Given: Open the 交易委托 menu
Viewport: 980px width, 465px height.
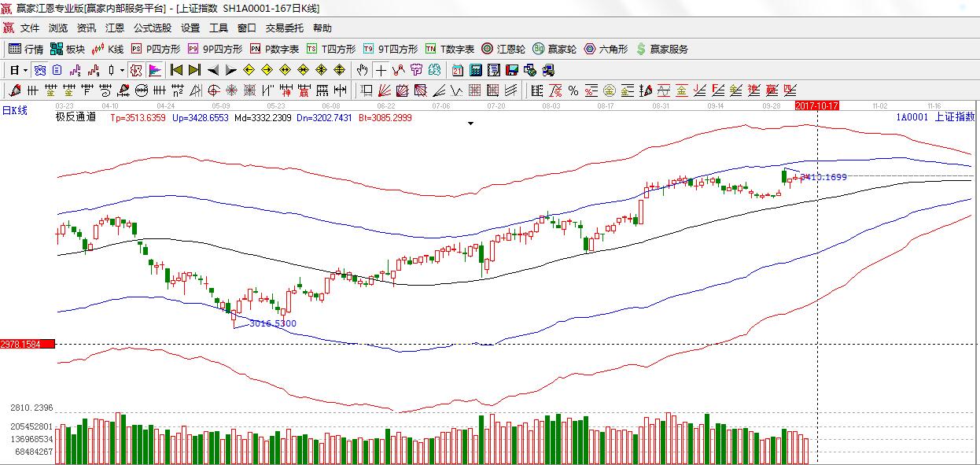Looking at the screenshot, I should coord(284,28).
